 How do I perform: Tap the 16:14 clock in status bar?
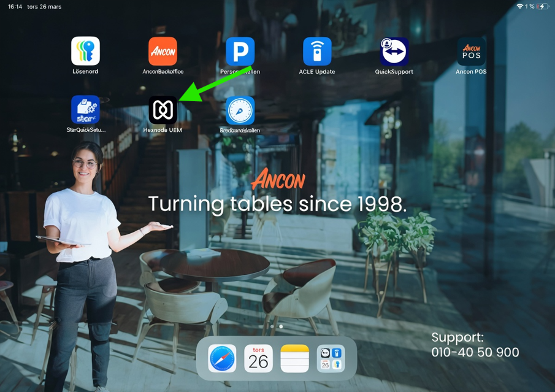15,7
